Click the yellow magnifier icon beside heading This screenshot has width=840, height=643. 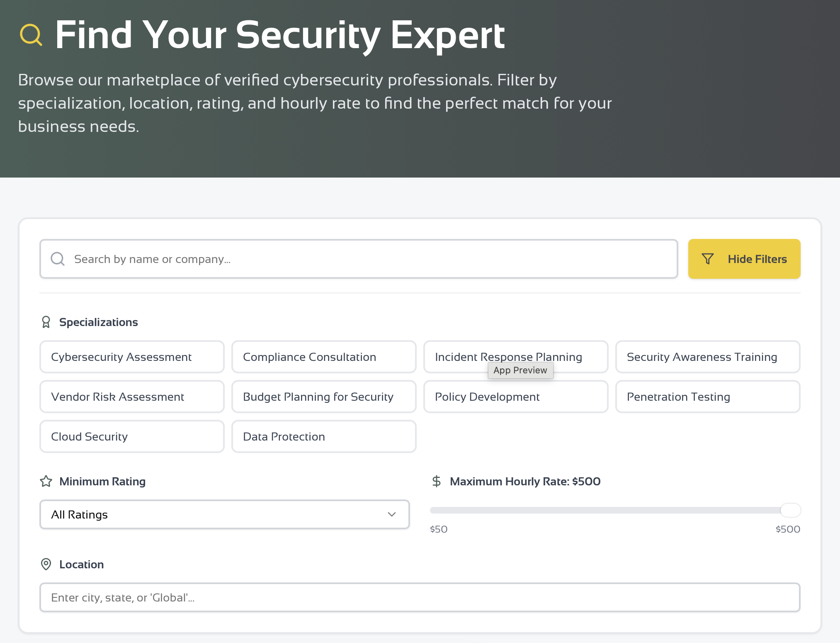(x=31, y=35)
